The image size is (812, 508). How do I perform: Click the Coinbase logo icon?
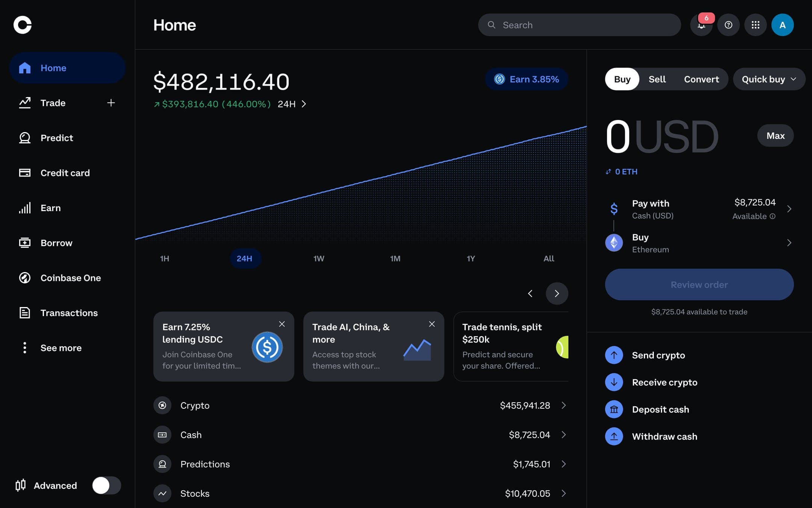coord(23,25)
